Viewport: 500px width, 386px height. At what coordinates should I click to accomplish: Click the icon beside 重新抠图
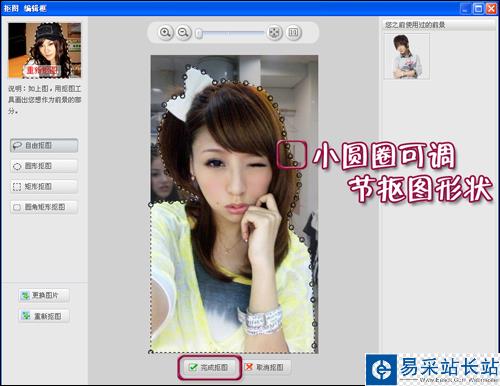pos(26,315)
